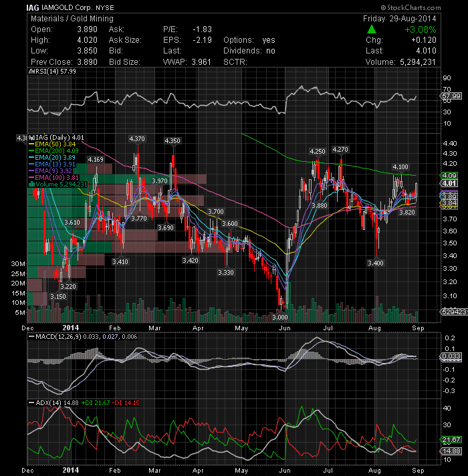Click the 3.330 price low annotation
This screenshot has width=468, height=476.
coord(226,273)
